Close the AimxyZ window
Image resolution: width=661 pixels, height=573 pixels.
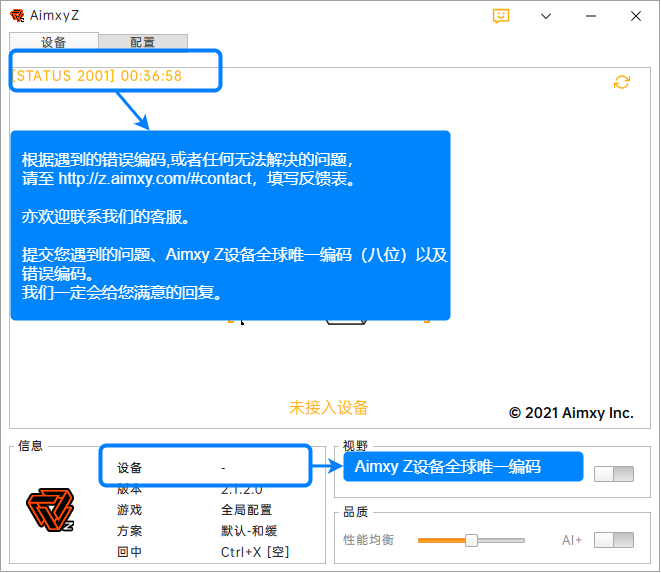(x=636, y=16)
